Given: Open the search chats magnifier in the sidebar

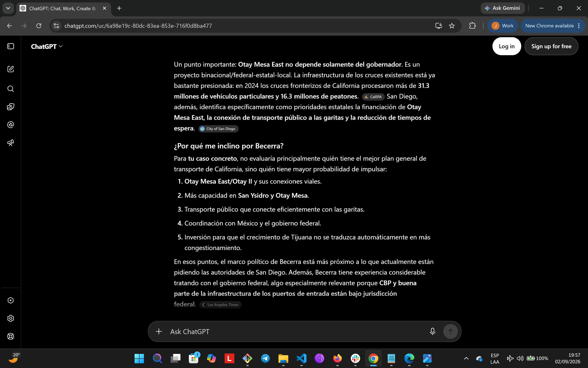Looking at the screenshot, I should point(11,89).
